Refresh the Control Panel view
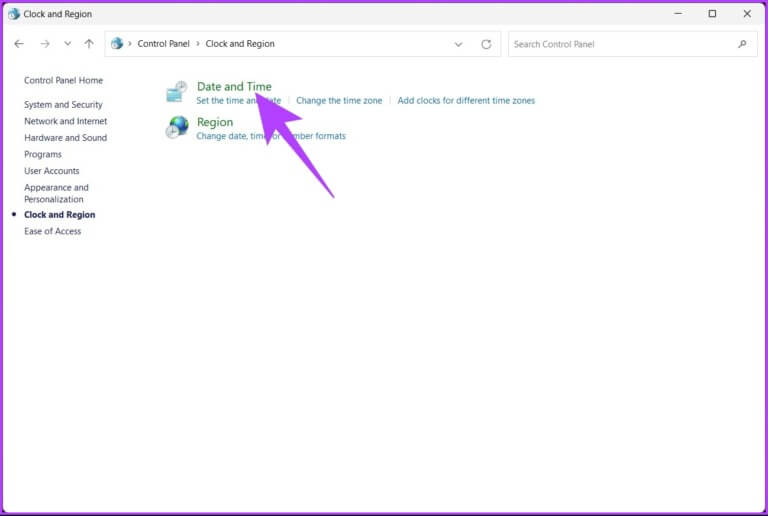Screen dimensions: 768x516 pyautogui.click(x=486, y=44)
